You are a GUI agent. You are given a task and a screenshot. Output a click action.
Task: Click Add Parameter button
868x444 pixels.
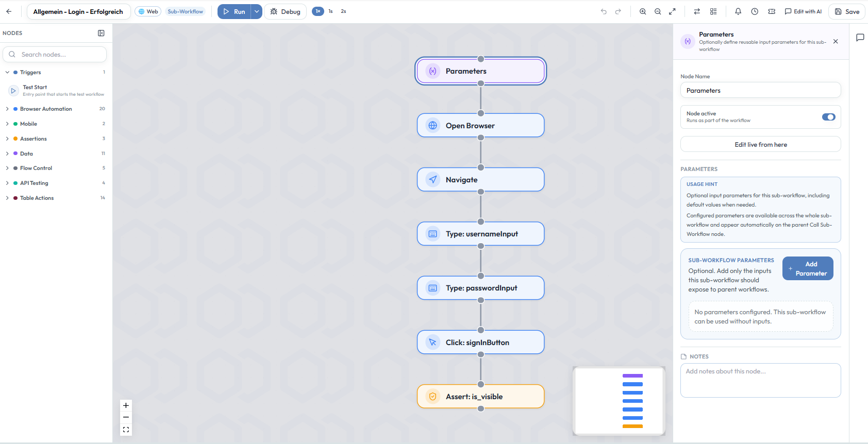808,268
